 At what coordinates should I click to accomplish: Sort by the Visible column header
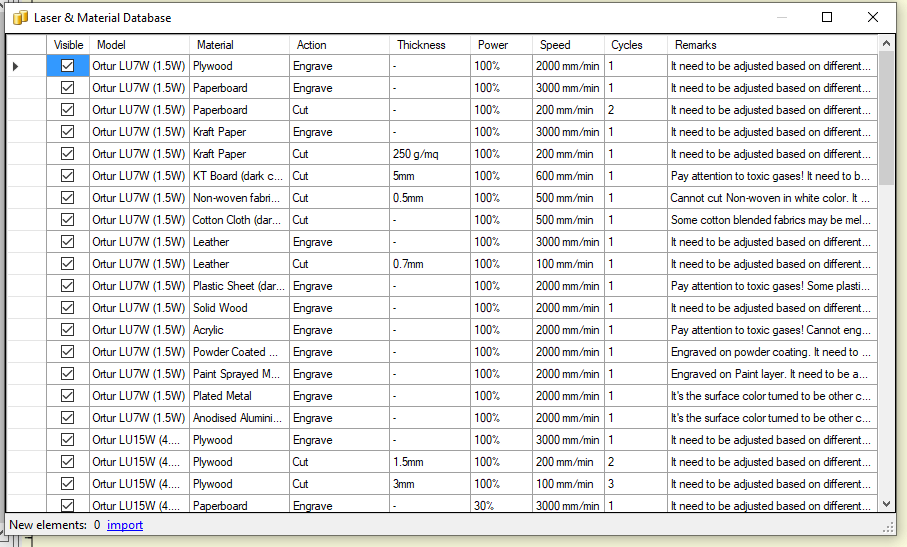click(68, 45)
